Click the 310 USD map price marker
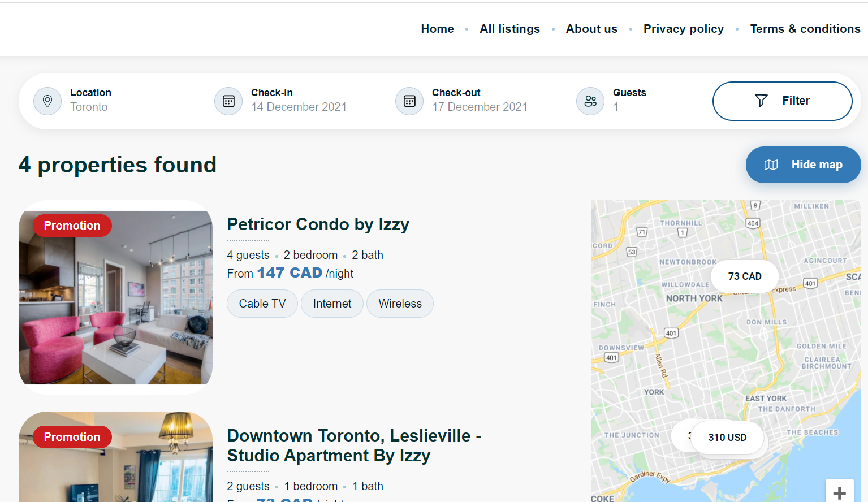This screenshot has width=868, height=502. click(727, 437)
